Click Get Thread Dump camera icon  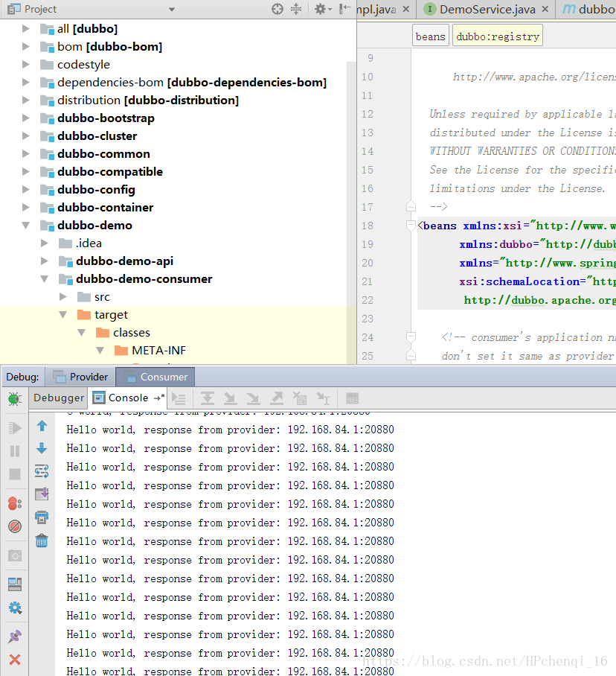(15, 555)
